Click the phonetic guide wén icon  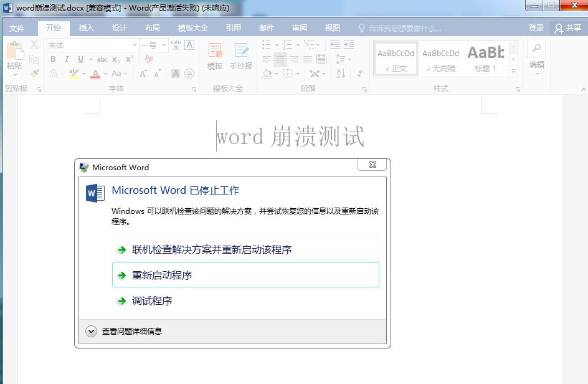pos(176,45)
